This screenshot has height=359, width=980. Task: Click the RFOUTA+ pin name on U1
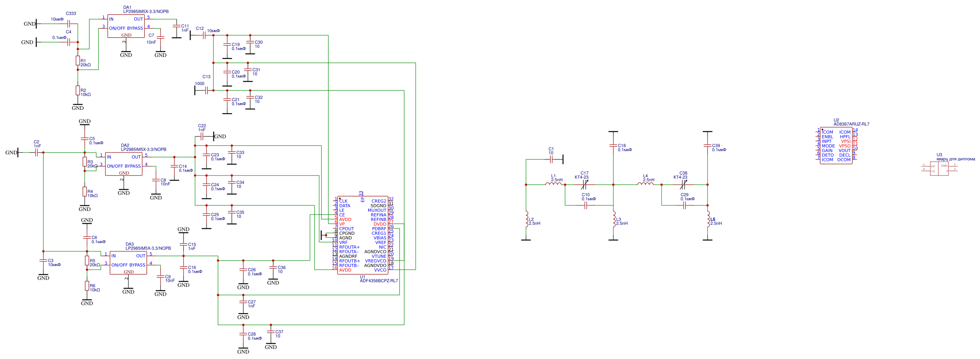349,247
